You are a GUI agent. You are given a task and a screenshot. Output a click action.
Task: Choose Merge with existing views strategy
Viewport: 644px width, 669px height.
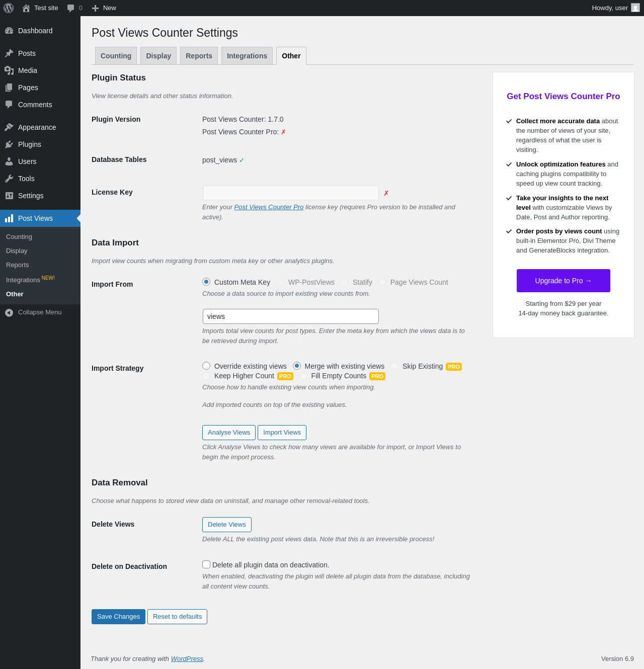[x=297, y=366]
